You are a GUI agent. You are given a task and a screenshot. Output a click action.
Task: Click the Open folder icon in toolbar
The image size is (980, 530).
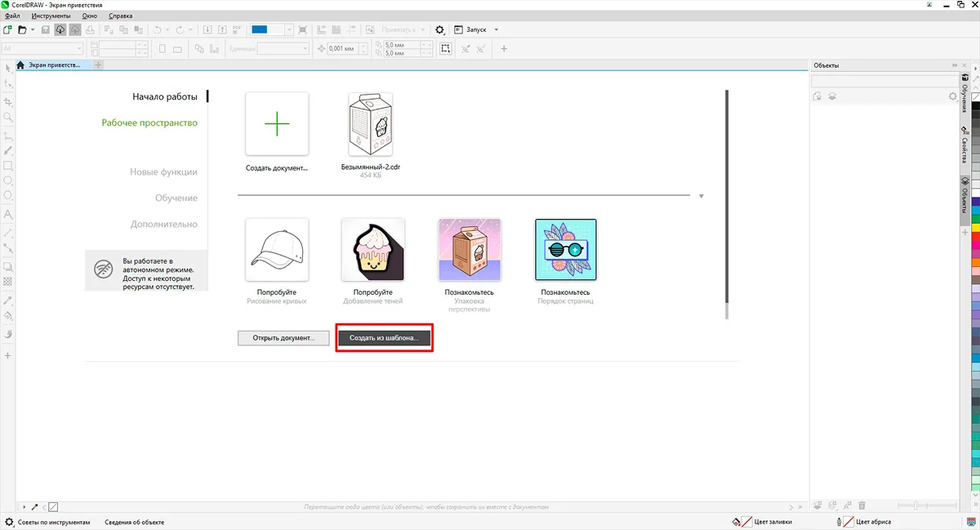point(22,29)
